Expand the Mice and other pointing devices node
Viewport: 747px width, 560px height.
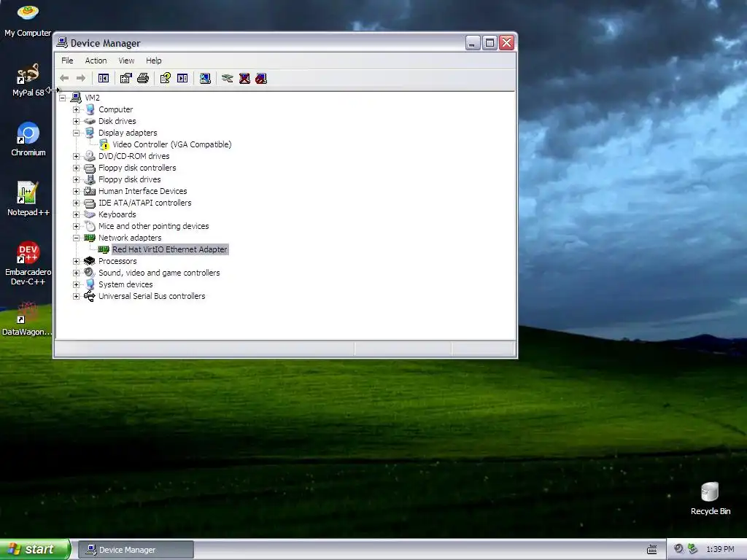point(76,226)
